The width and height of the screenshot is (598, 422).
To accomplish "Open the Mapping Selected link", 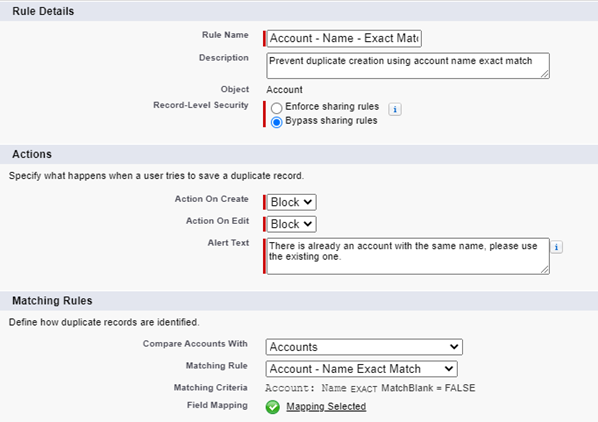I will [x=326, y=406].
